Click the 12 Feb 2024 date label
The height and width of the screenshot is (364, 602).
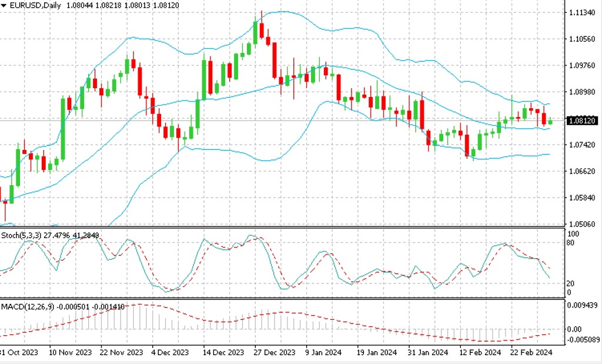coord(480,353)
